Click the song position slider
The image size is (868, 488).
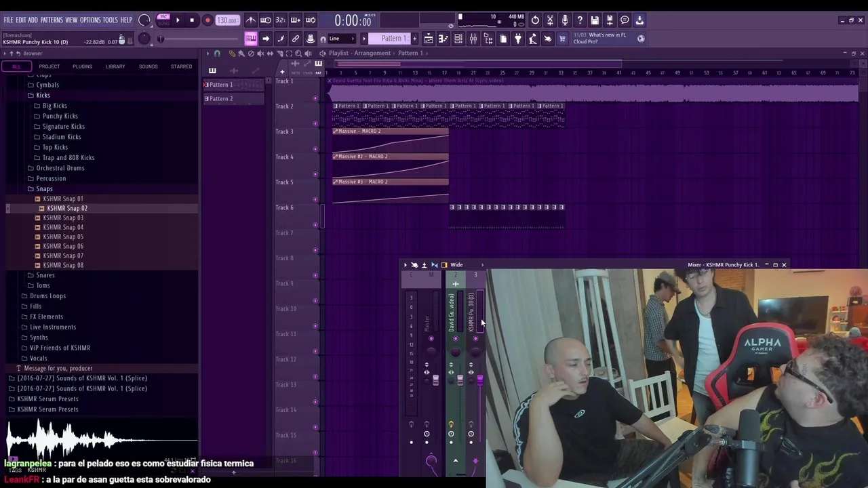click(200, 39)
